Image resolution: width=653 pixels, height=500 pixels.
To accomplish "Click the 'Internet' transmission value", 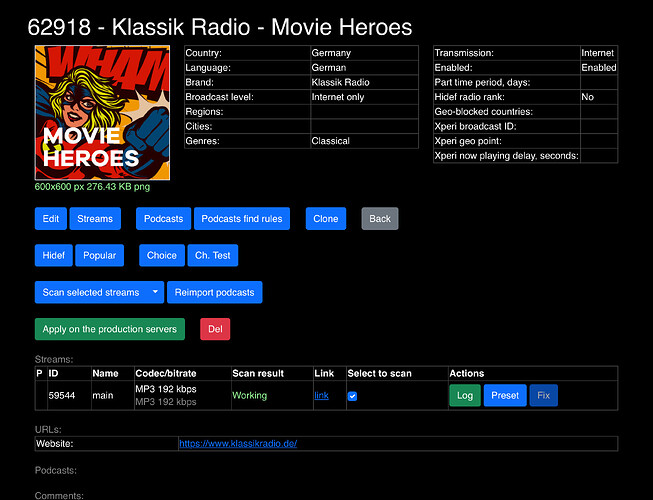I will tap(598, 53).
